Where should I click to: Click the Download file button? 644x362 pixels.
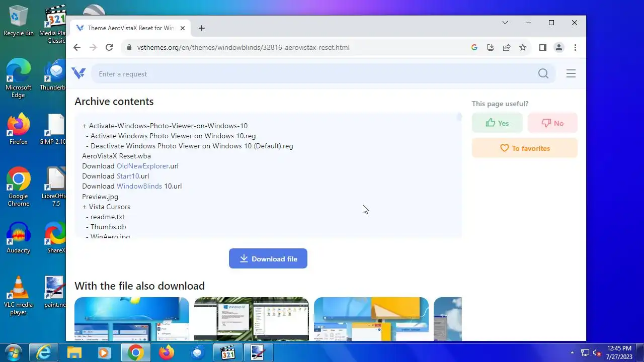point(268,258)
